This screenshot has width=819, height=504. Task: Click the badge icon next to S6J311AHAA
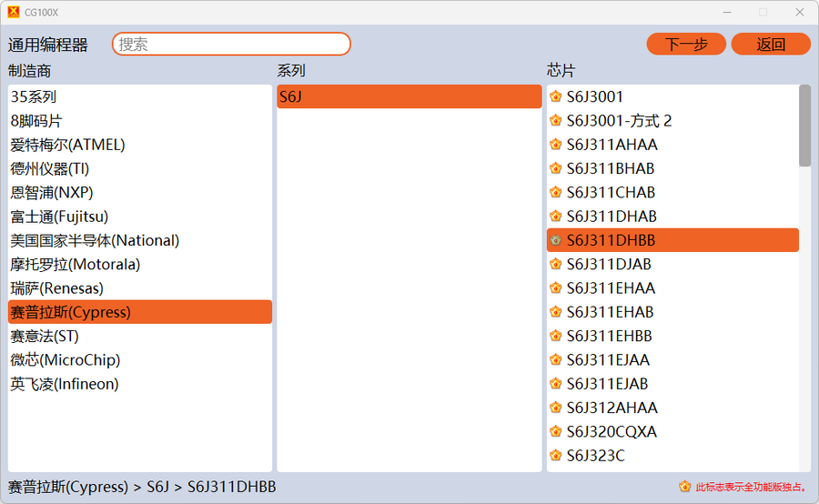point(556,145)
